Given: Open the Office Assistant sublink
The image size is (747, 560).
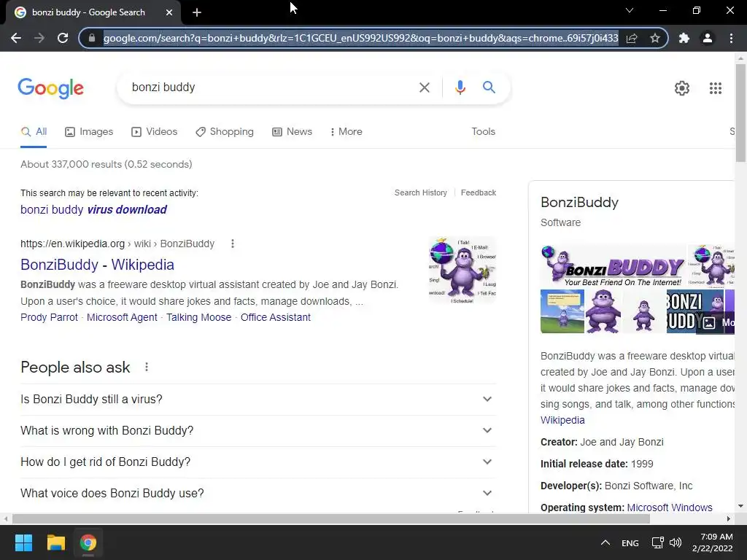Looking at the screenshot, I should point(275,317).
